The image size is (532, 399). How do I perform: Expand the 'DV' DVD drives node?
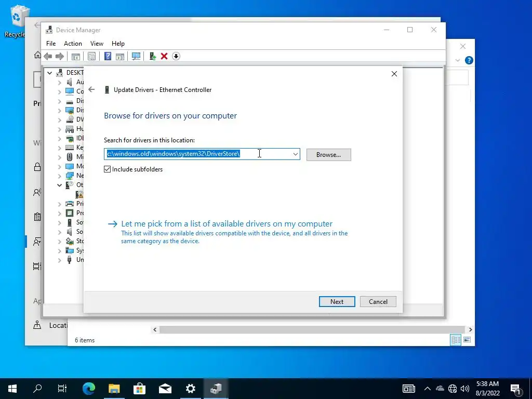tap(59, 120)
